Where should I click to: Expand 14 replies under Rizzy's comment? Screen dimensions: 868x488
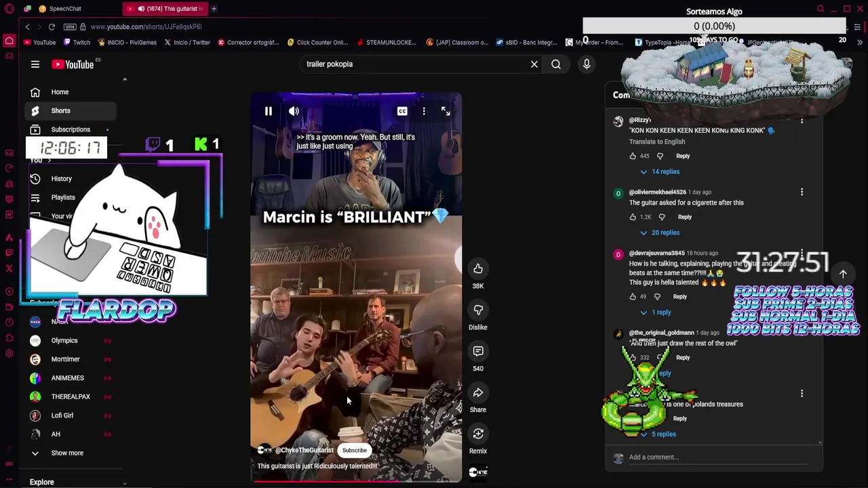click(659, 171)
